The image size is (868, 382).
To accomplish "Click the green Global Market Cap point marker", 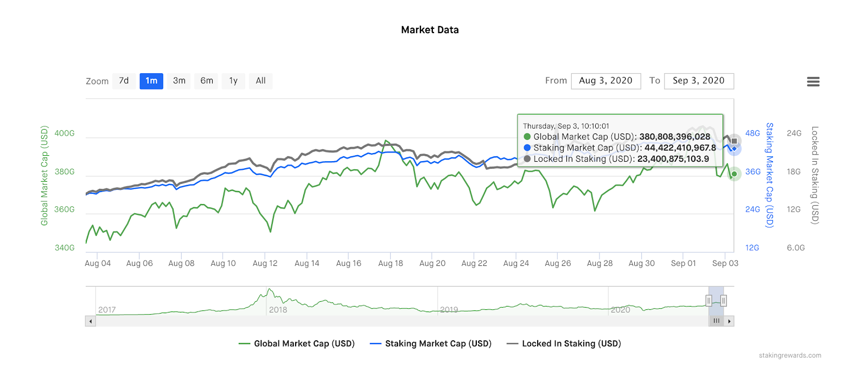I will click(734, 174).
